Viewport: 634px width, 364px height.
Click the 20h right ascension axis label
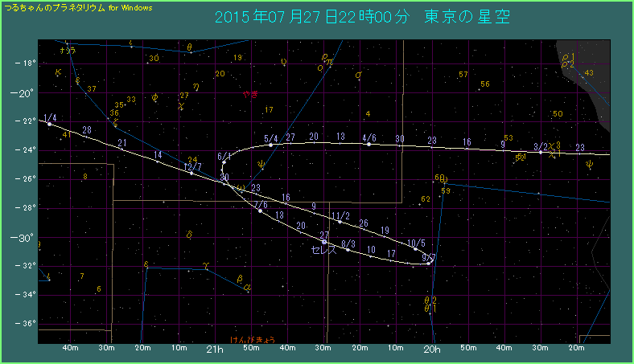(x=431, y=350)
